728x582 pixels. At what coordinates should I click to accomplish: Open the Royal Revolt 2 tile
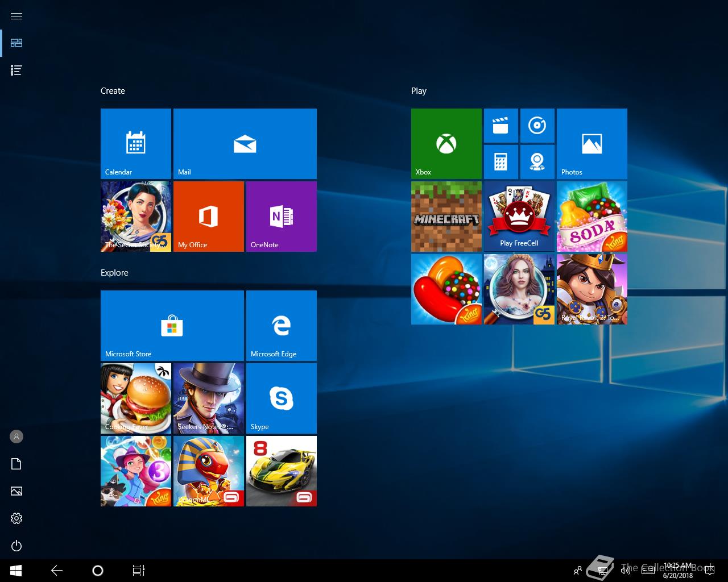(x=592, y=289)
